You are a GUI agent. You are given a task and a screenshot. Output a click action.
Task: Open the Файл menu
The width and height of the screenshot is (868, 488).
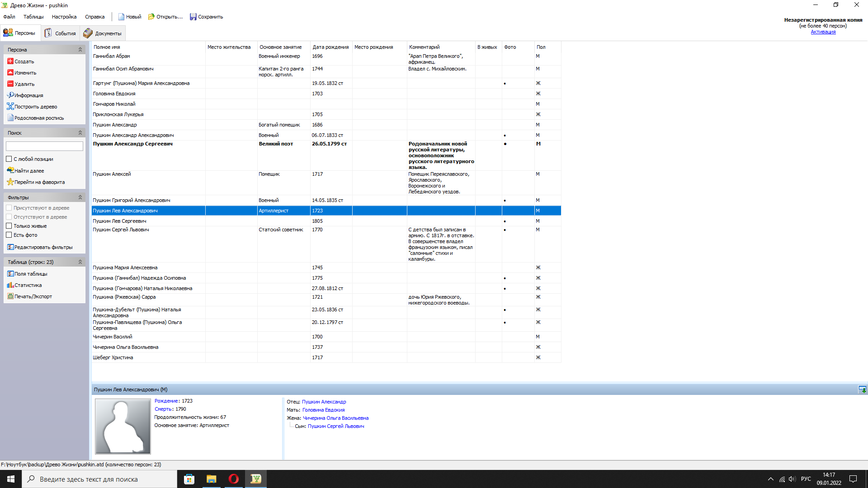pyautogui.click(x=9, y=17)
